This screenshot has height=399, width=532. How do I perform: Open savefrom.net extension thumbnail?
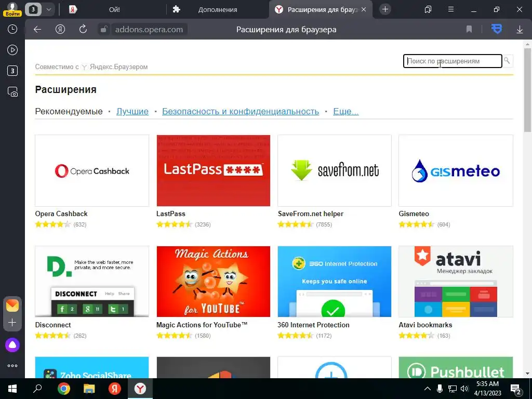(x=334, y=170)
